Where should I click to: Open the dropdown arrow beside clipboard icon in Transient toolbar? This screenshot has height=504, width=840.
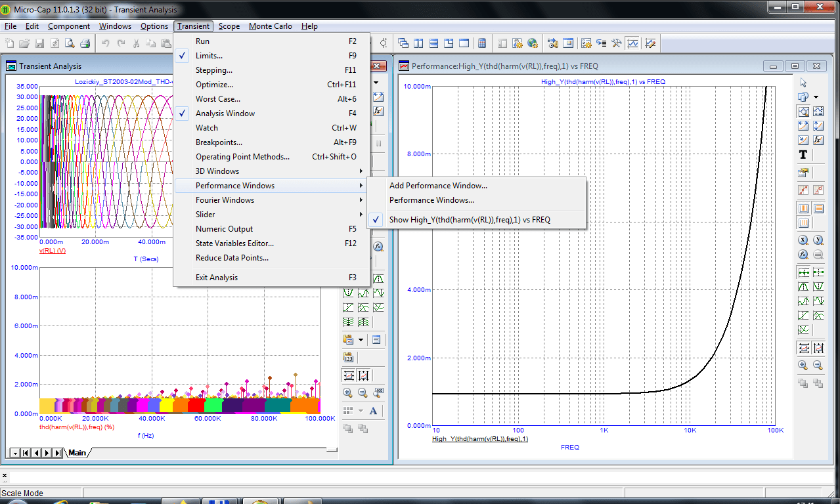[361, 340]
